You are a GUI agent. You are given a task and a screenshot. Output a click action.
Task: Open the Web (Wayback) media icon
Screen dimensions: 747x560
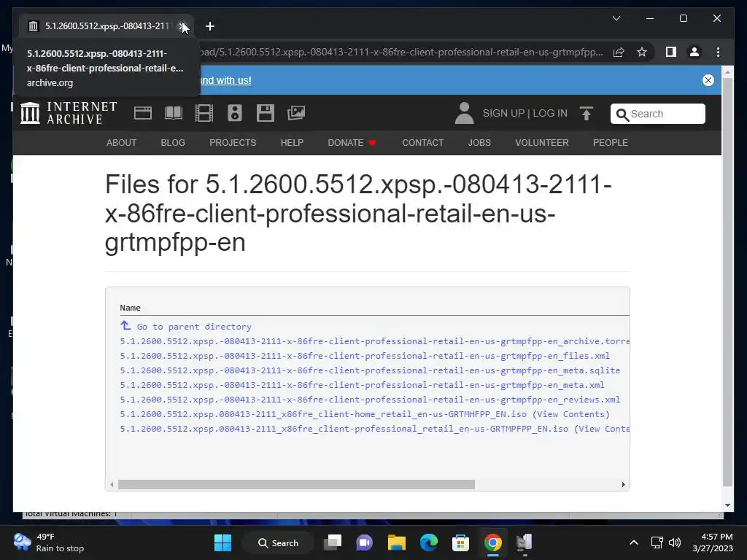click(143, 113)
